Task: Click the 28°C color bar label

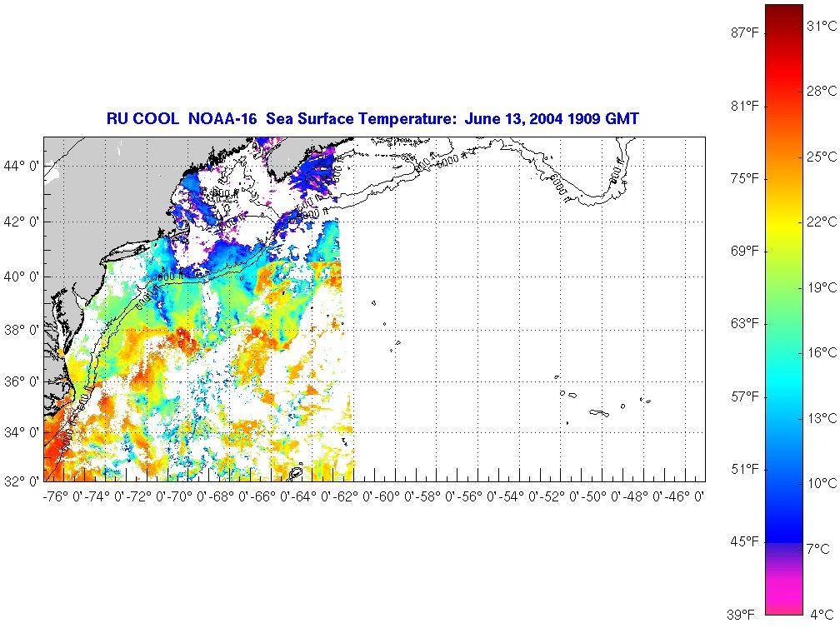Action: [x=822, y=91]
